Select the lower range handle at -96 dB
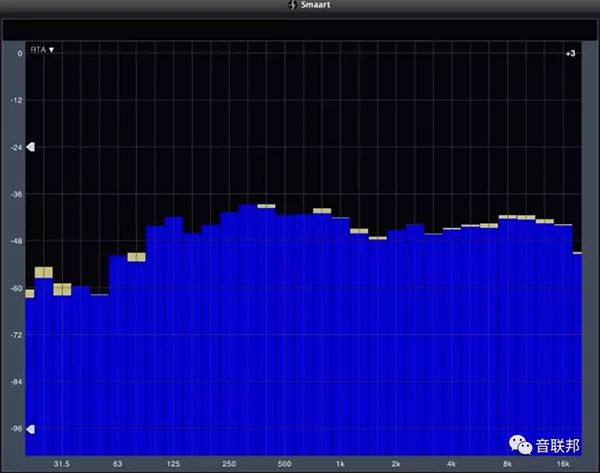This screenshot has height=473, width=600. (30, 429)
